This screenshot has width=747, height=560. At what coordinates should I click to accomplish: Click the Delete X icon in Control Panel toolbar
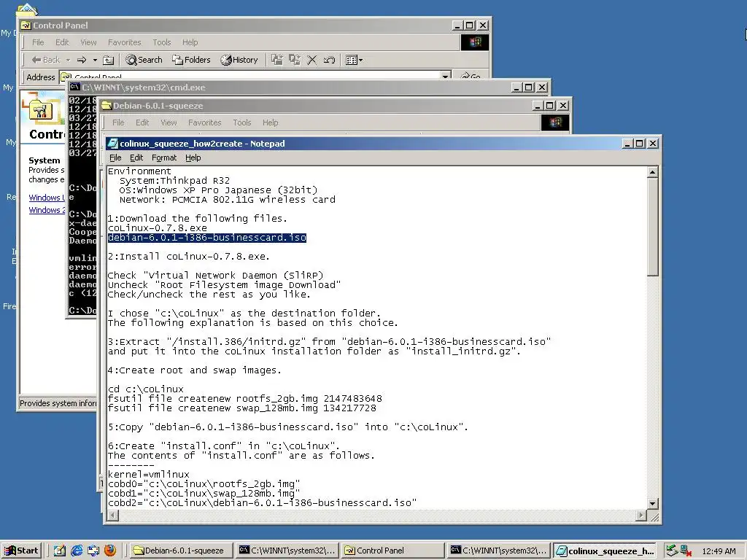pyautogui.click(x=312, y=60)
